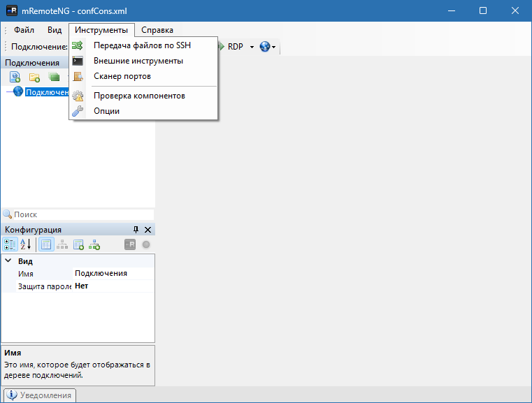This screenshot has height=403, width=532.
Task: Click the green RDP play arrow
Action: 222,46
